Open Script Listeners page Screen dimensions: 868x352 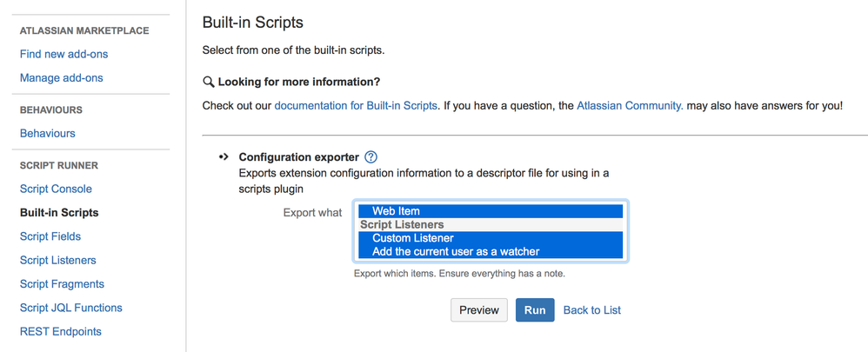pyautogui.click(x=58, y=261)
